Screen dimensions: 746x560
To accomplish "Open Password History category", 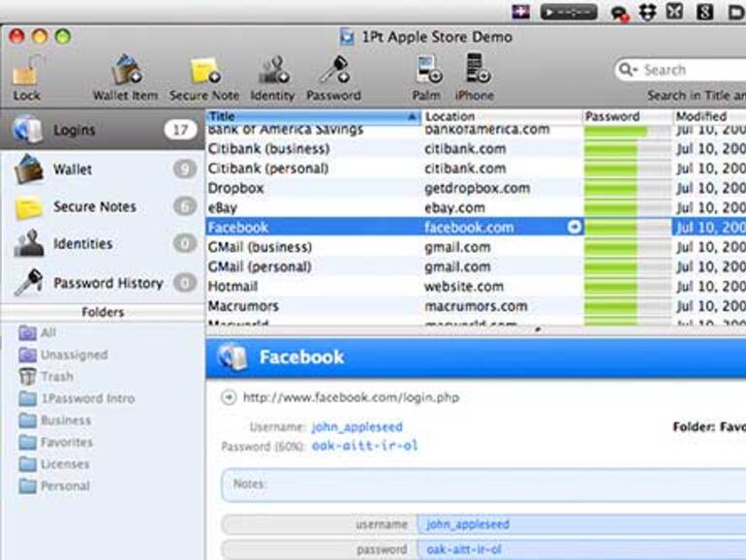I will [103, 283].
